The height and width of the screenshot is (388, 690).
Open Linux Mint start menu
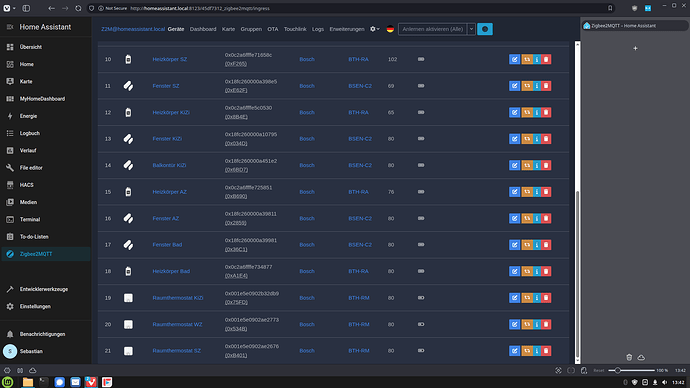pyautogui.click(x=7, y=382)
